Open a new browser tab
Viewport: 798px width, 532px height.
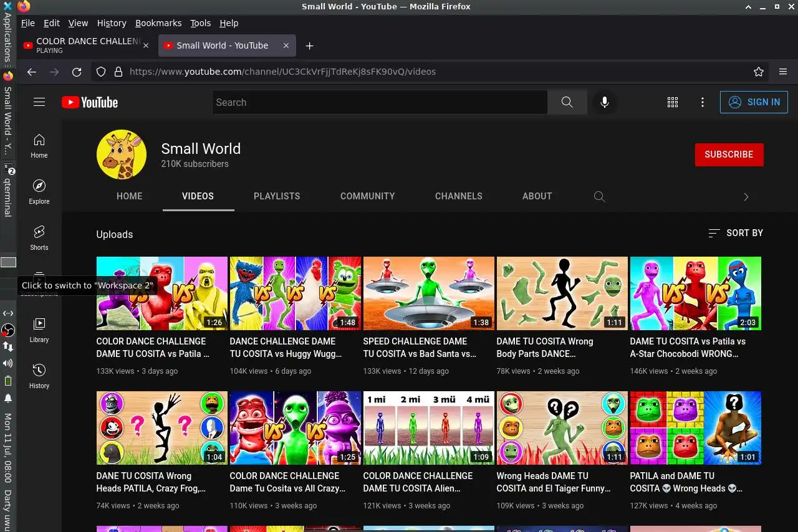click(x=309, y=45)
